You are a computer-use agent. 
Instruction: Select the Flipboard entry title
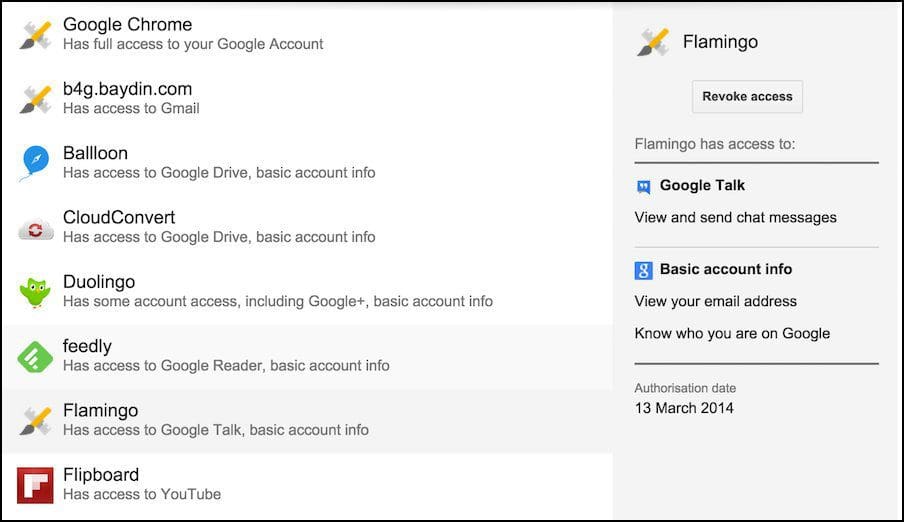[101, 475]
